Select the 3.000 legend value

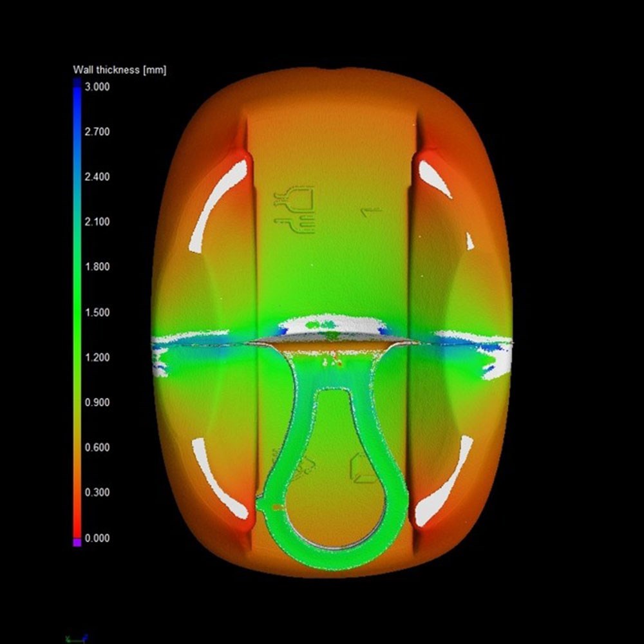[97, 87]
